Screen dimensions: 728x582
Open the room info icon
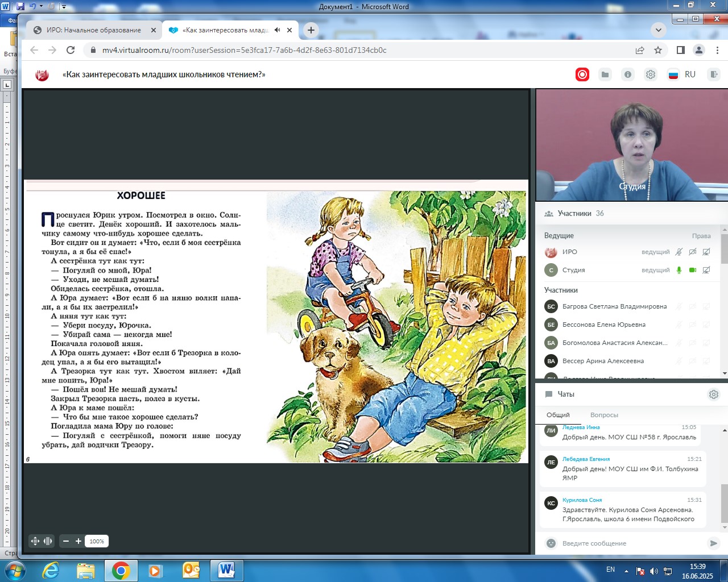[628, 74]
